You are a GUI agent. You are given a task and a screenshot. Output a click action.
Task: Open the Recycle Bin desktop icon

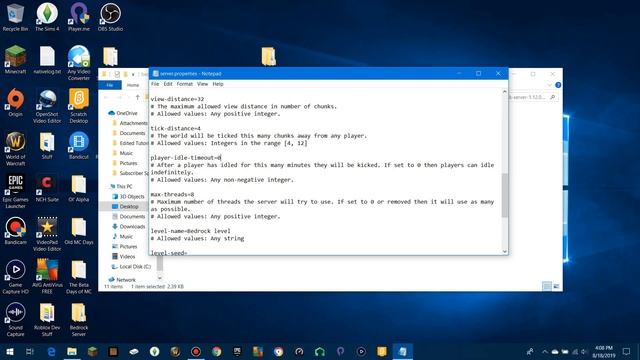tap(15, 17)
